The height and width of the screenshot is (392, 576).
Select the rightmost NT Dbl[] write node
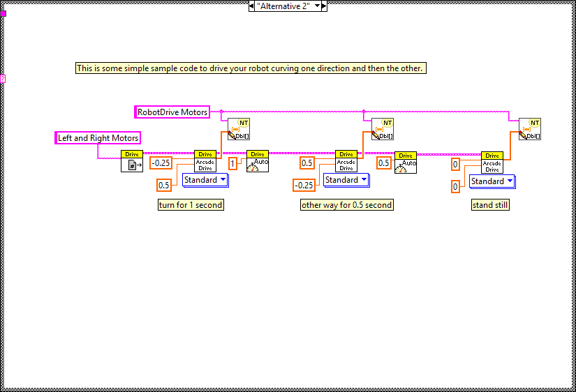(x=529, y=129)
